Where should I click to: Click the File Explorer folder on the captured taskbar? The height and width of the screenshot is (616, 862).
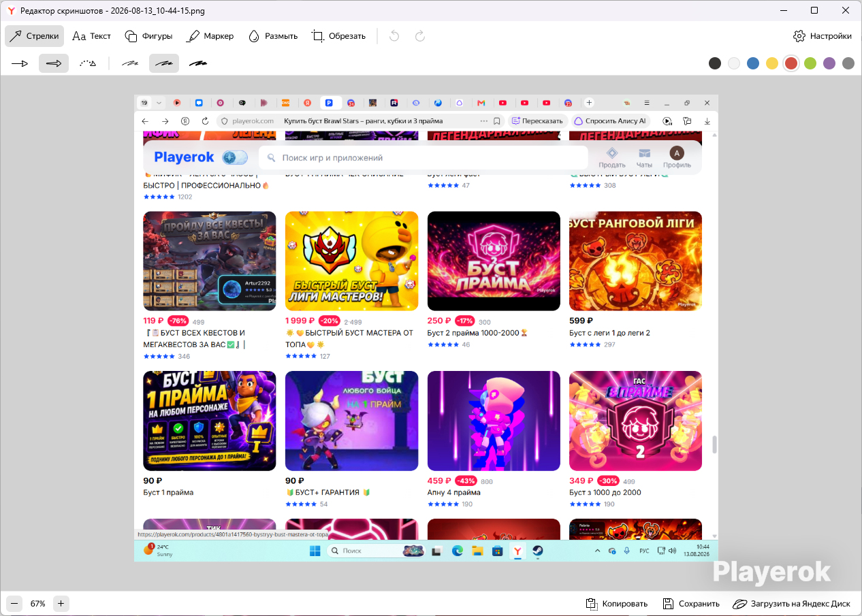point(478,551)
